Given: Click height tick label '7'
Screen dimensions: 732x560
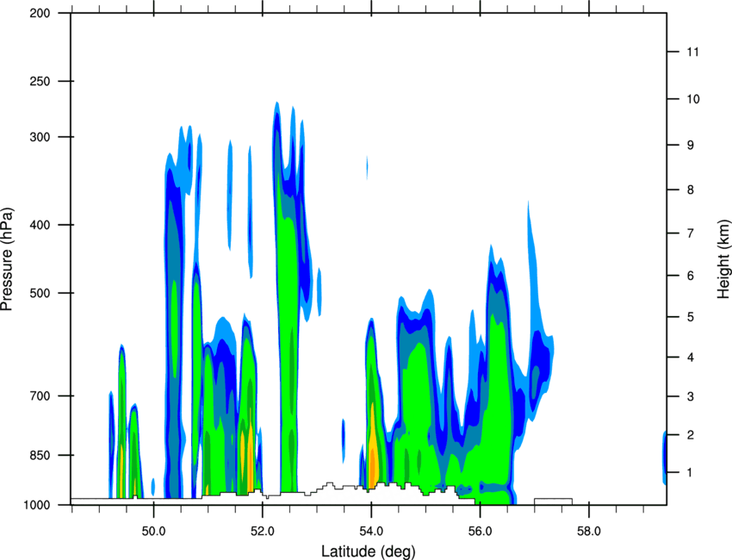Looking at the screenshot, I should pos(691,233).
